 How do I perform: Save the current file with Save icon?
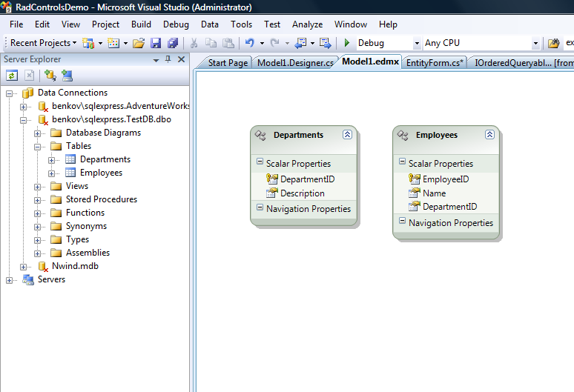point(156,43)
